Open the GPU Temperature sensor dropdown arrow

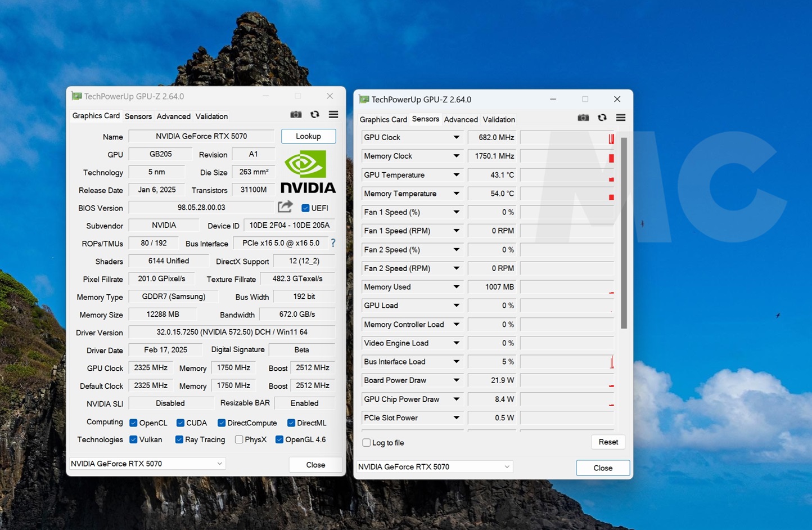[x=457, y=175]
